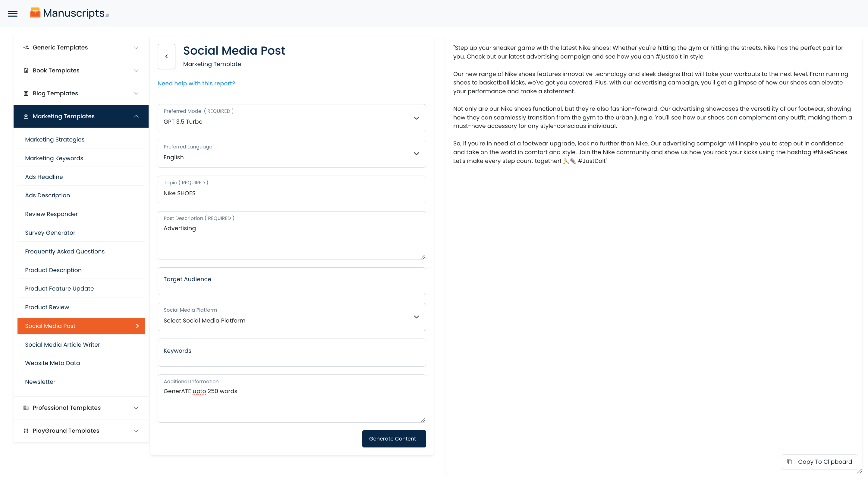Open the Ads Headline template

pyautogui.click(x=44, y=177)
